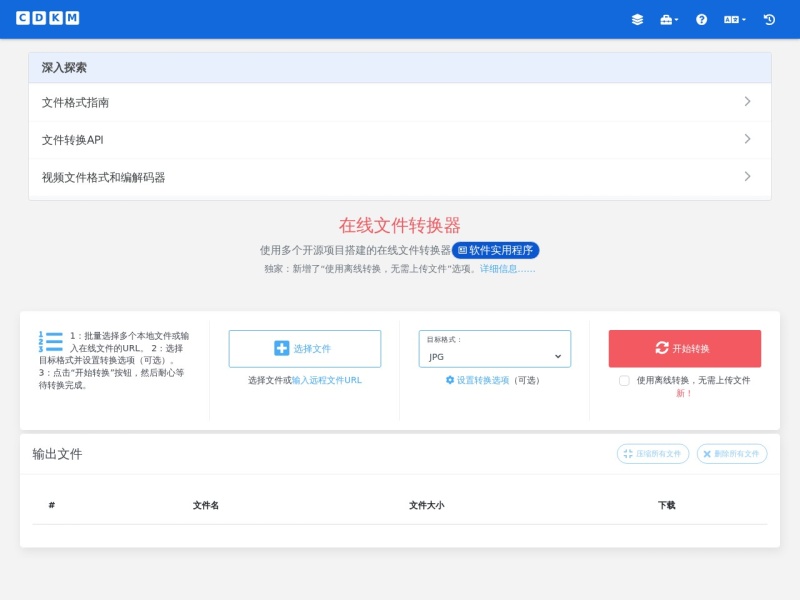The image size is (800, 600).
Task: Click the red 开始转换 button
Action: tap(685, 348)
